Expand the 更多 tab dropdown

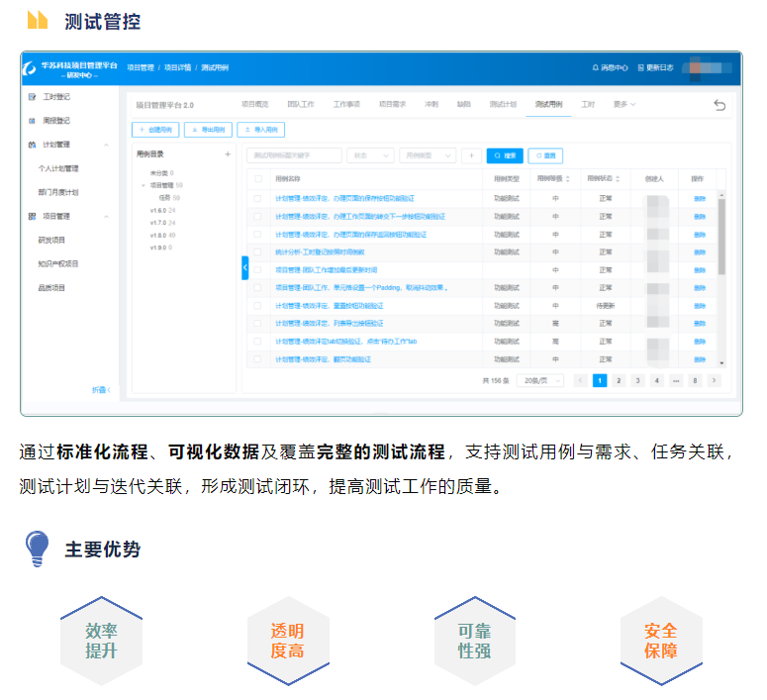tap(623, 104)
